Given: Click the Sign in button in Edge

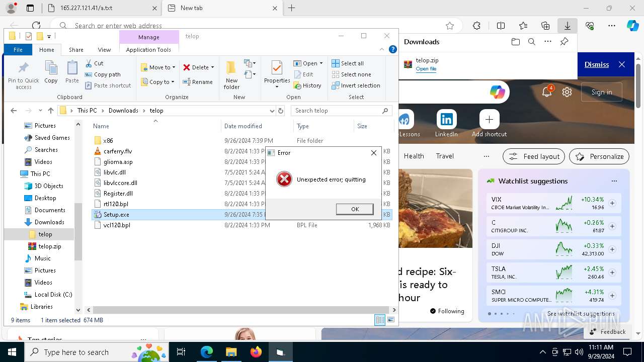Looking at the screenshot, I should [602, 92].
